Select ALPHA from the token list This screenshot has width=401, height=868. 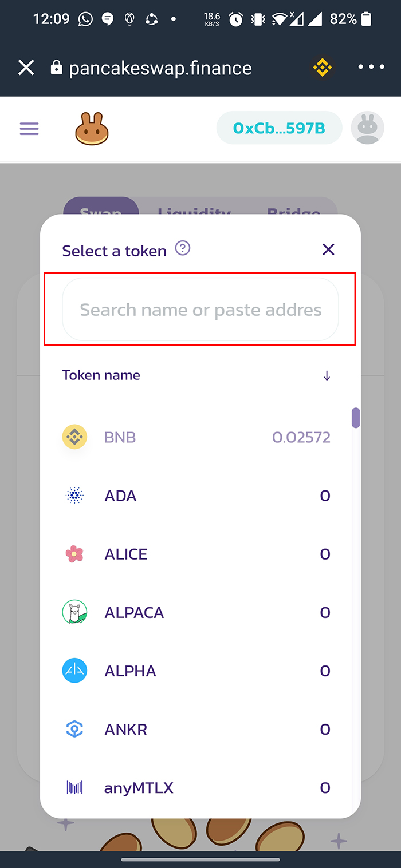196,671
